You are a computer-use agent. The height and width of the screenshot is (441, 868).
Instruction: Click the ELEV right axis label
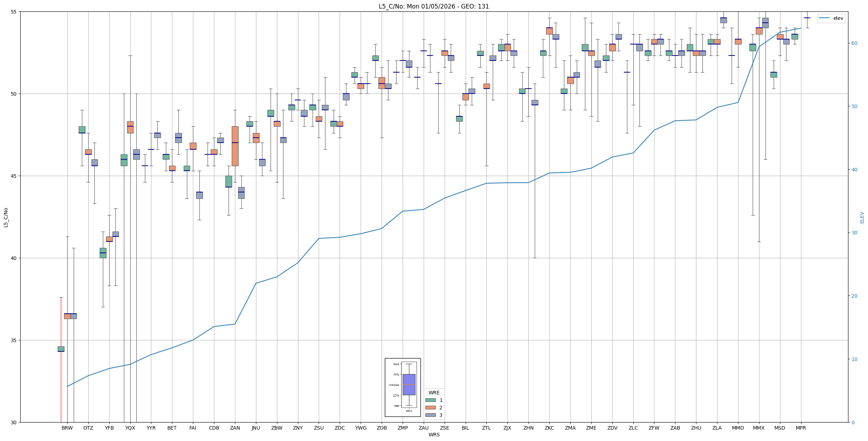[862, 217]
